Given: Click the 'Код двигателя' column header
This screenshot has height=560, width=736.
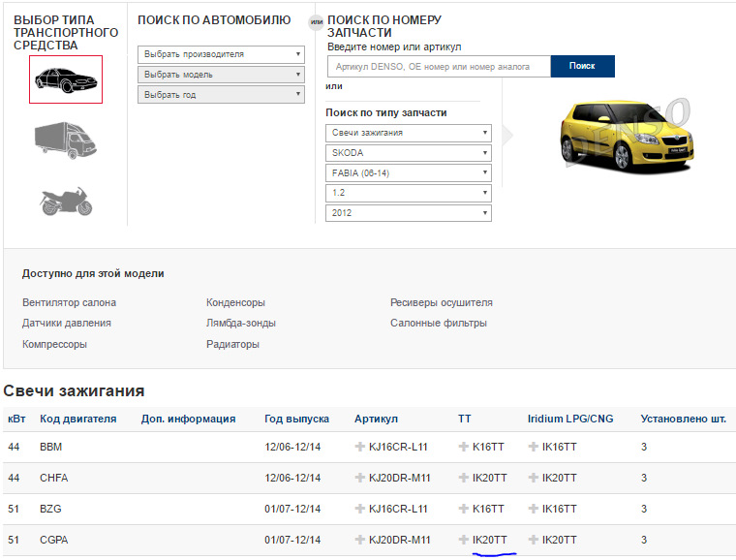Looking at the screenshot, I should coord(77,419).
